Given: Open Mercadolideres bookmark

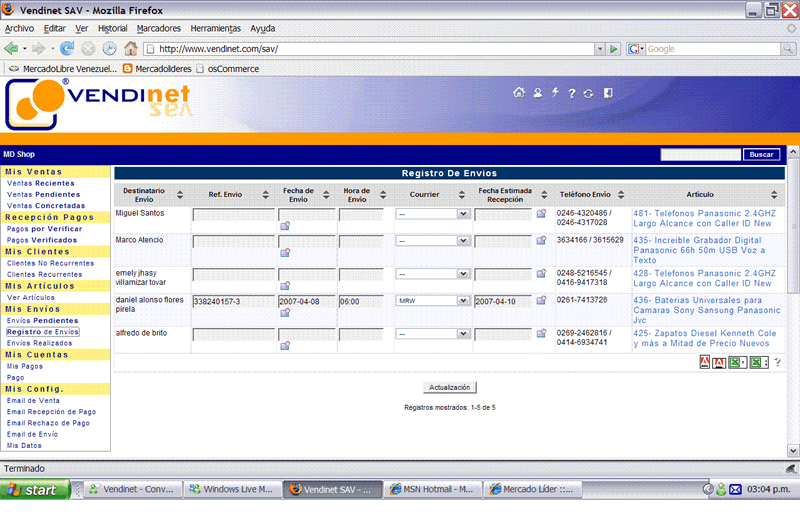Looking at the screenshot, I should 157,69.
